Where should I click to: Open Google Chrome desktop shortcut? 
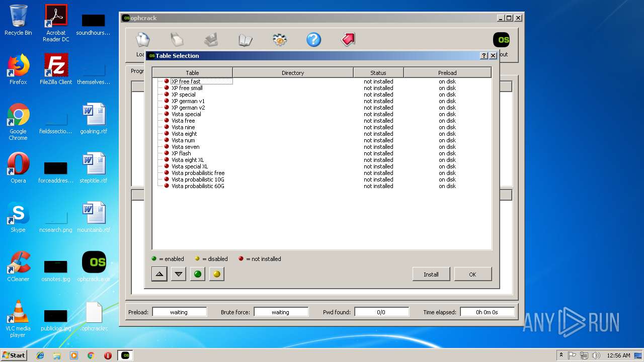(18, 122)
